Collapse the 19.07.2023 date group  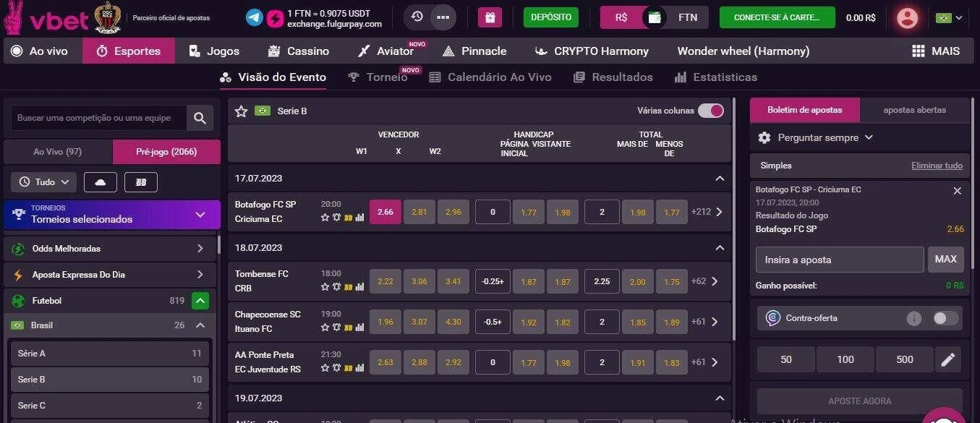tap(720, 398)
